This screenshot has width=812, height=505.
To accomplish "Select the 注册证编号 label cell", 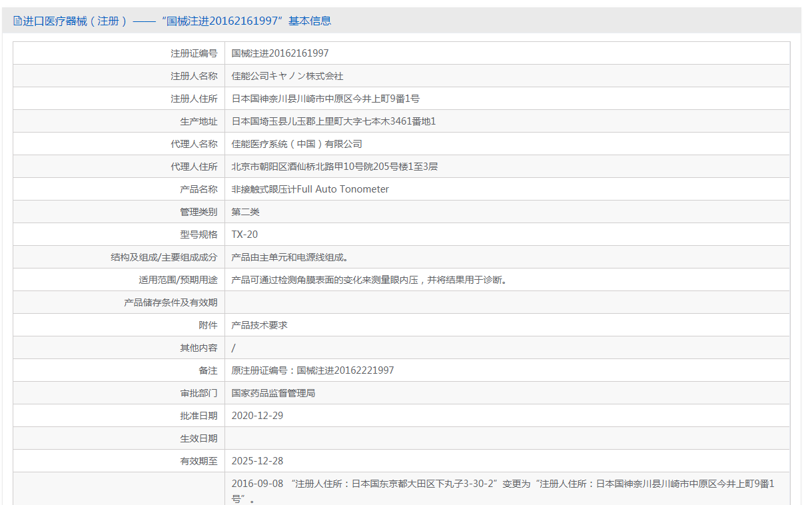I will point(119,53).
